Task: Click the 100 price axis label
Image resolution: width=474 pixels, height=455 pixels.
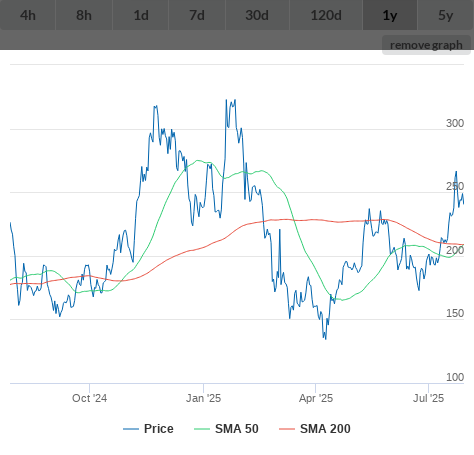Action: [455, 377]
